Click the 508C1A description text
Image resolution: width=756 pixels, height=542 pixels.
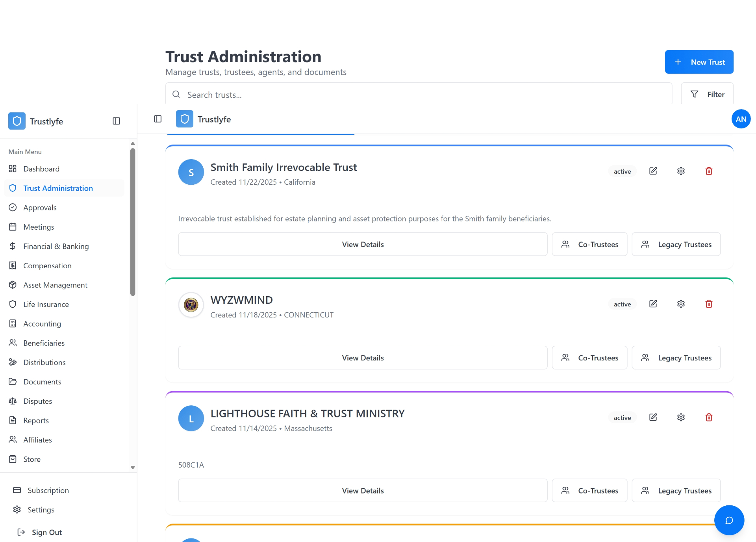click(191, 465)
